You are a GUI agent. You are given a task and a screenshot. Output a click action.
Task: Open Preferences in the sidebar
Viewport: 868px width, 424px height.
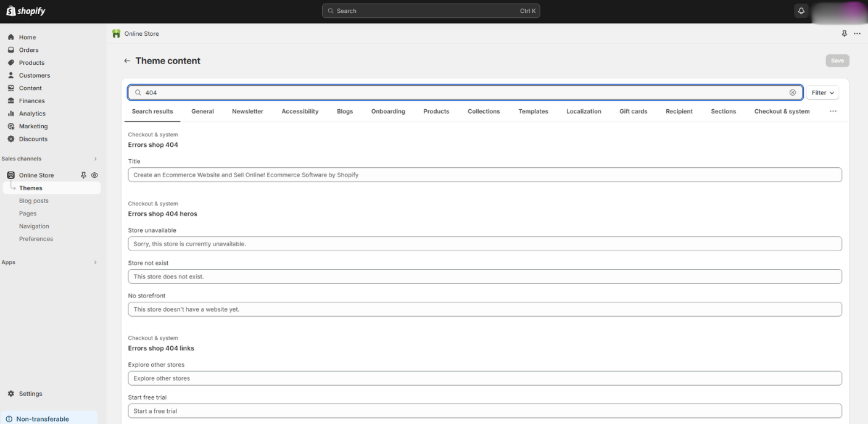click(x=36, y=239)
